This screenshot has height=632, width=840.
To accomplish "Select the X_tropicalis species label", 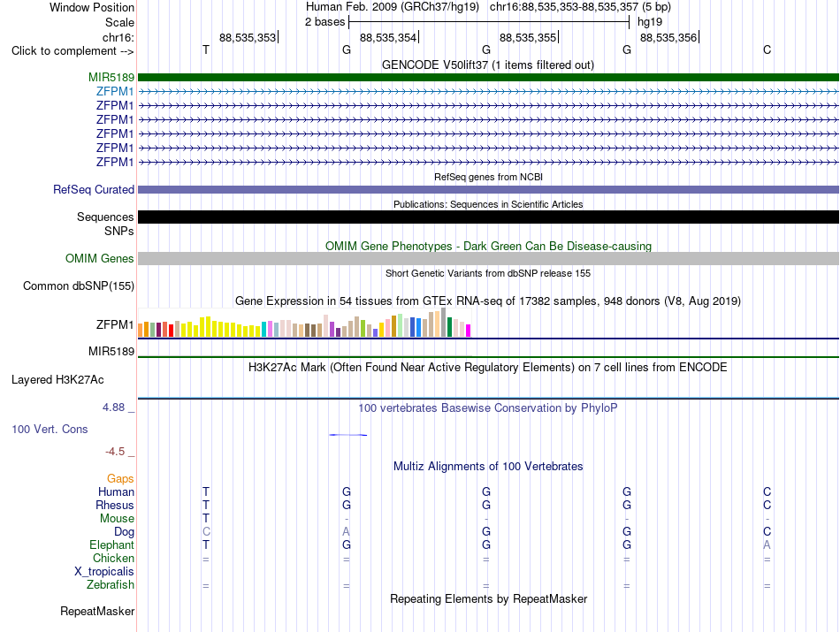I will tap(104, 572).
